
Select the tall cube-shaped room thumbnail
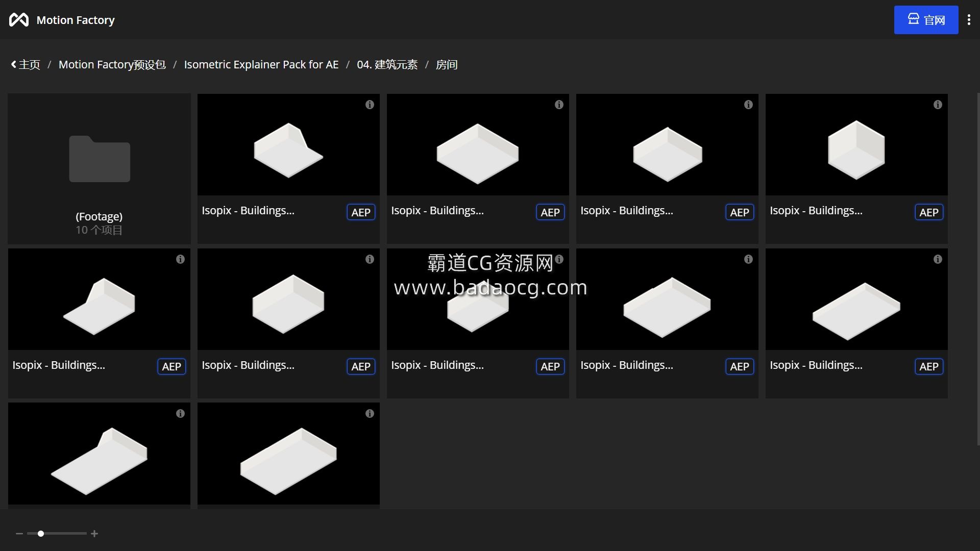point(856,144)
